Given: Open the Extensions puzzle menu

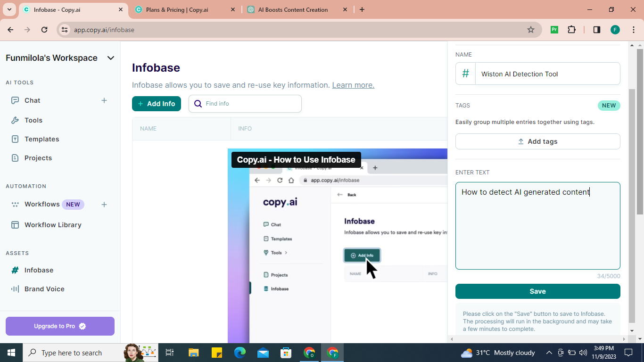Looking at the screenshot, I should [x=571, y=30].
